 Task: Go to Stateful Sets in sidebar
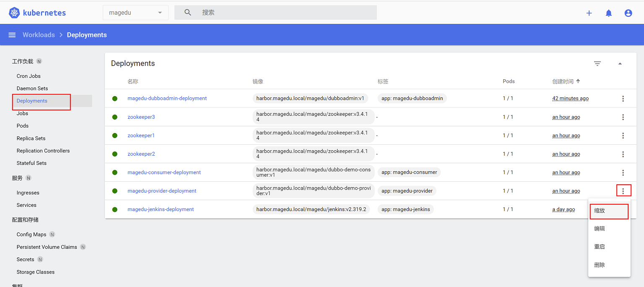pyautogui.click(x=31, y=163)
